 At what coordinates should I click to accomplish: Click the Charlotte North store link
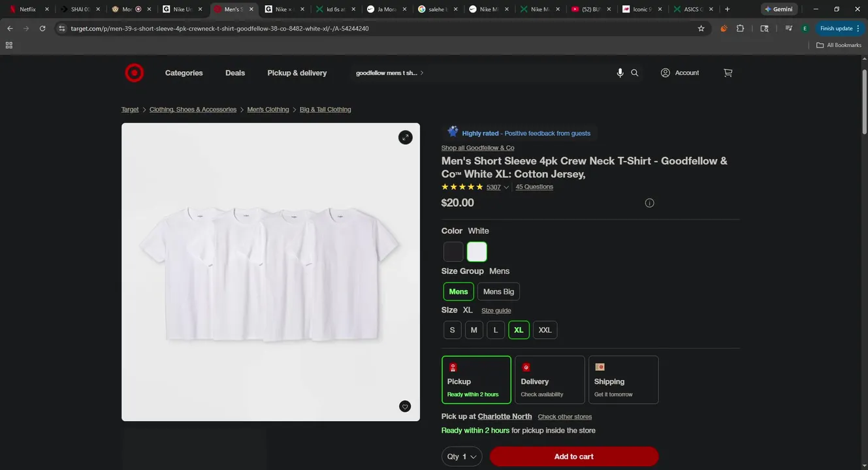pyautogui.click(x=505, y=416)
